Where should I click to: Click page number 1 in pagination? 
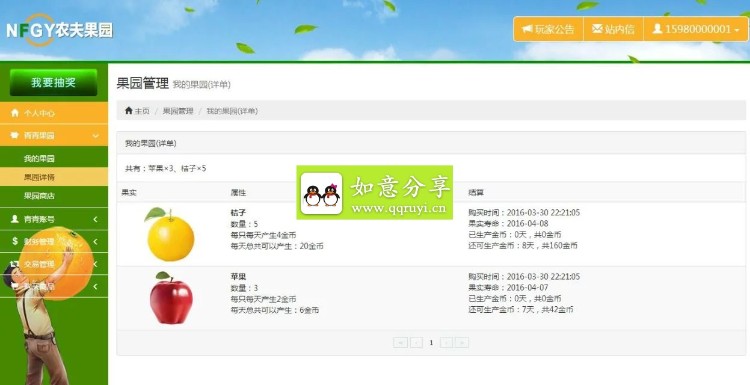coord(431,342)
